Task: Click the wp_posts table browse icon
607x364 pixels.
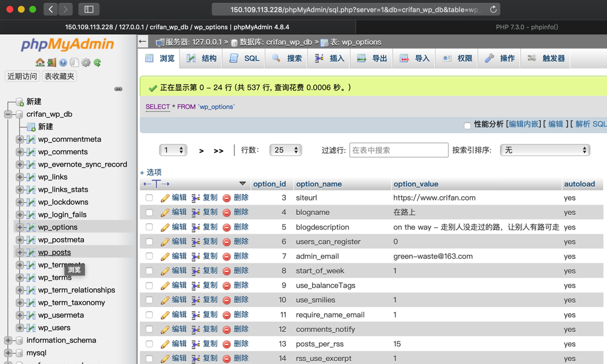Action: click(x=31, y=252)
